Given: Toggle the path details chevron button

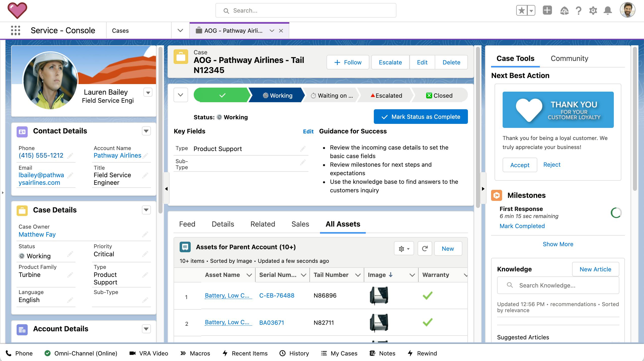Looking at the screenshot, I should point(180,95).
